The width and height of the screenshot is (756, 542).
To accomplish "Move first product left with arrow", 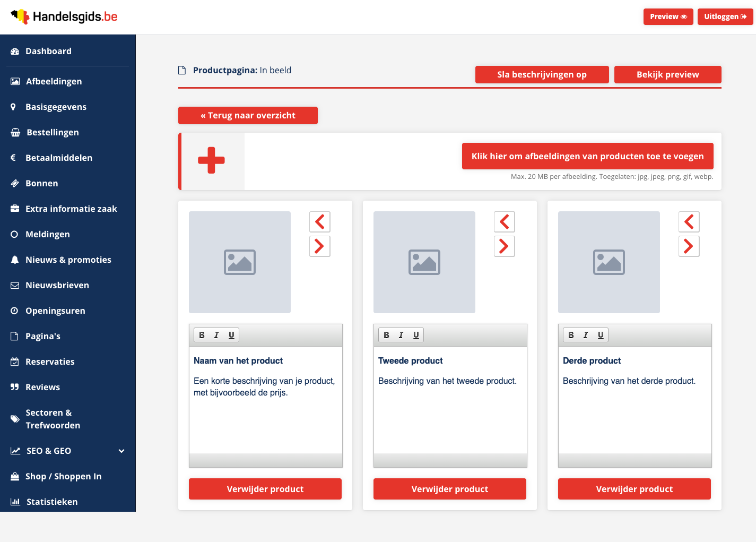I will point(320,222).
